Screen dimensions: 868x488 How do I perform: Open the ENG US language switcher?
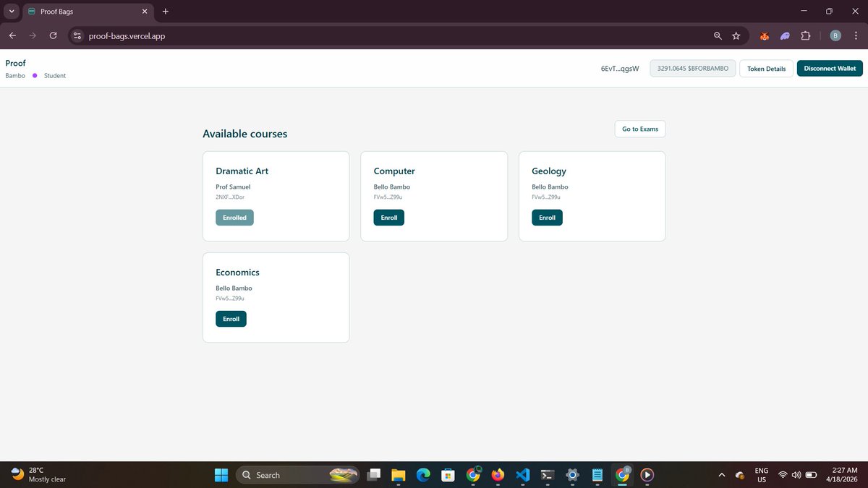pyautogui.click(x=762, y=475)
